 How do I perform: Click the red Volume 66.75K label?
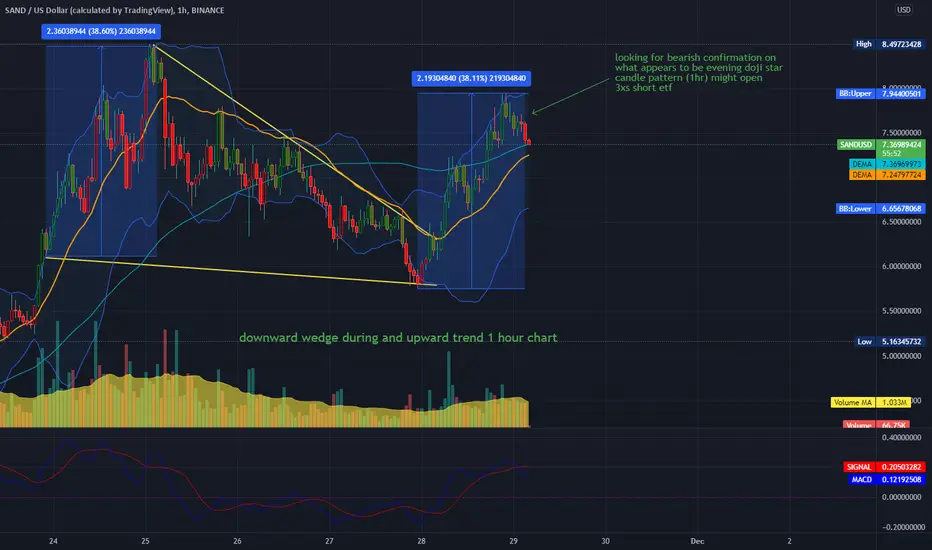click(x=876, y=425)
